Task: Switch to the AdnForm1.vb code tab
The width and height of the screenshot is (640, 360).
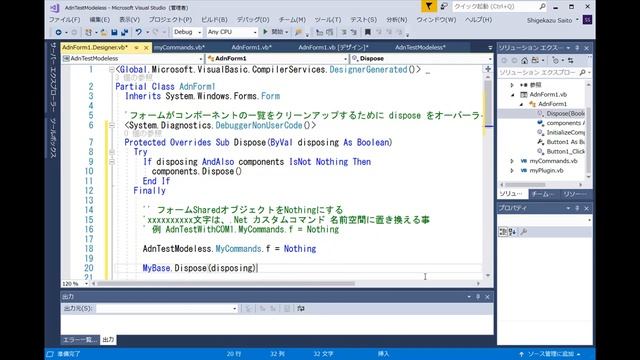Action: pos(251,47)
